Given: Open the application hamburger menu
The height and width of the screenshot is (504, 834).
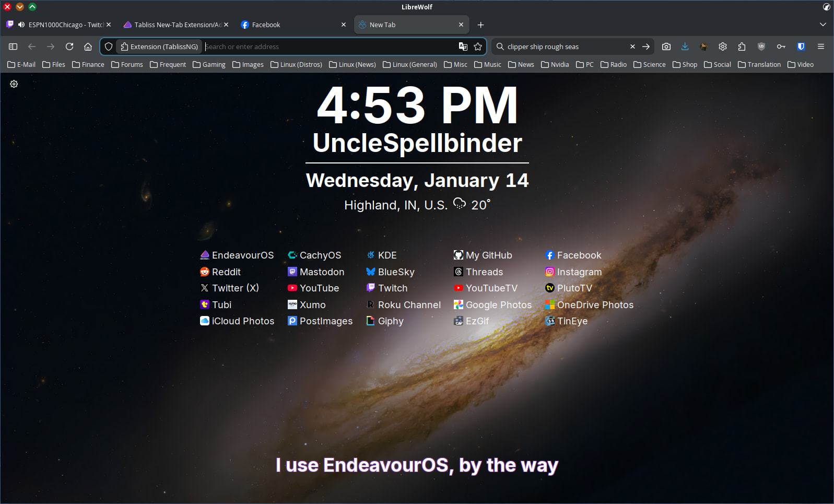Looking at the screenshot, I should click(x=821, y=46).
